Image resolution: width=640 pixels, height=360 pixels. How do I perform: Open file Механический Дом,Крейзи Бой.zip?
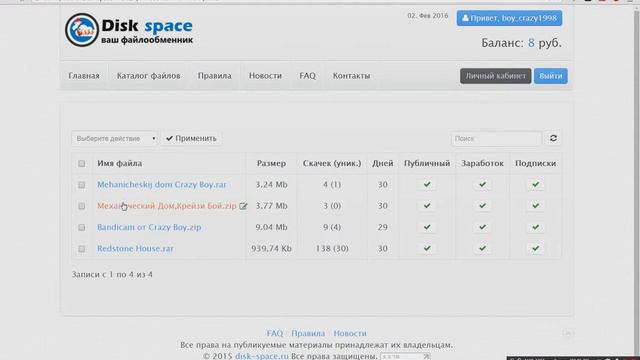[x=167, y=206]
